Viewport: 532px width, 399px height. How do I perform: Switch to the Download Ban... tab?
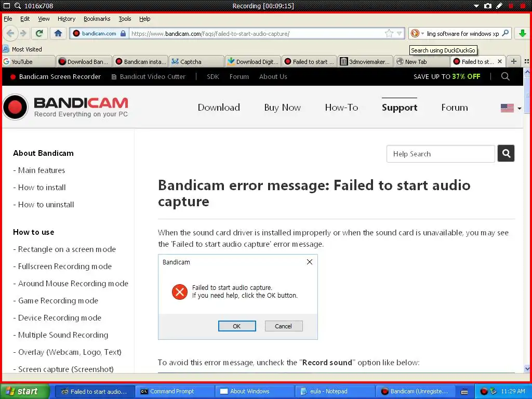pyautogui.click(x=84, y=61)
